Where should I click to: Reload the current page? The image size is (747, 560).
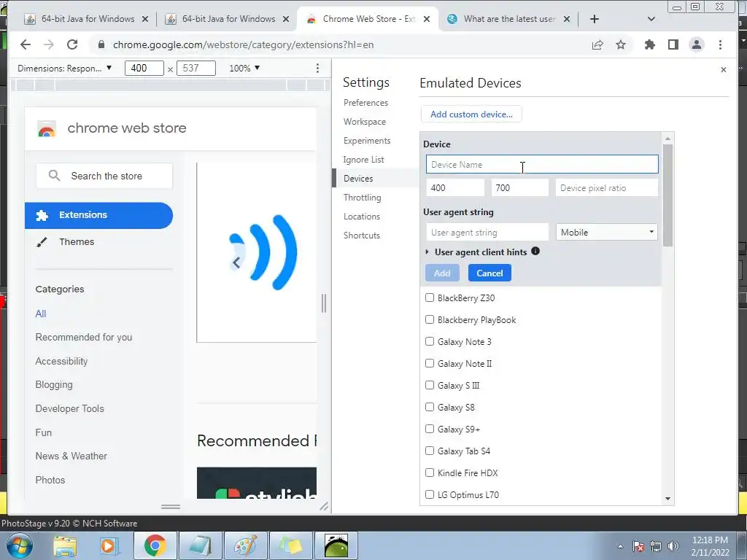coord(72,44)
